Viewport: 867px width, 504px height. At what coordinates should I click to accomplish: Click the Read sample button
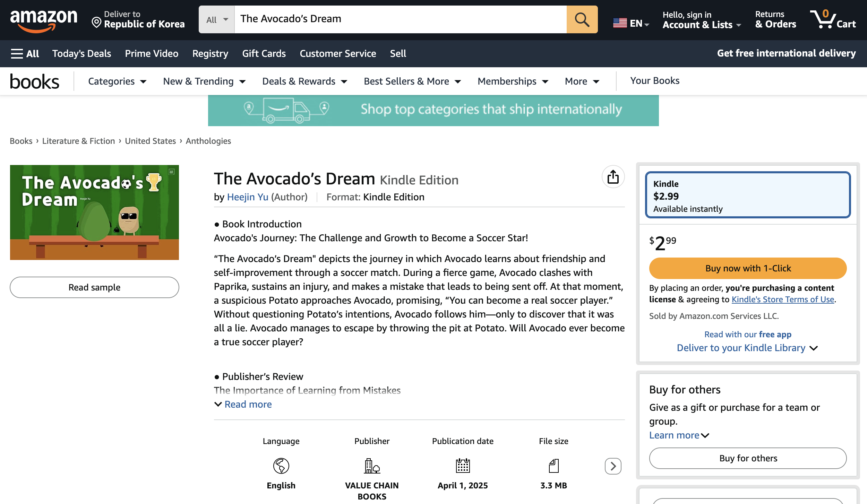click(94, 287)
